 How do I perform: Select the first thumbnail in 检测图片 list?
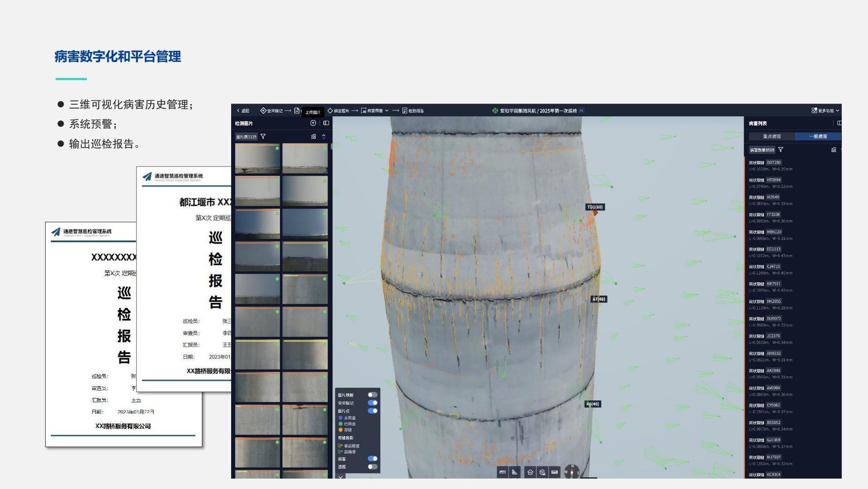[257, 158]
